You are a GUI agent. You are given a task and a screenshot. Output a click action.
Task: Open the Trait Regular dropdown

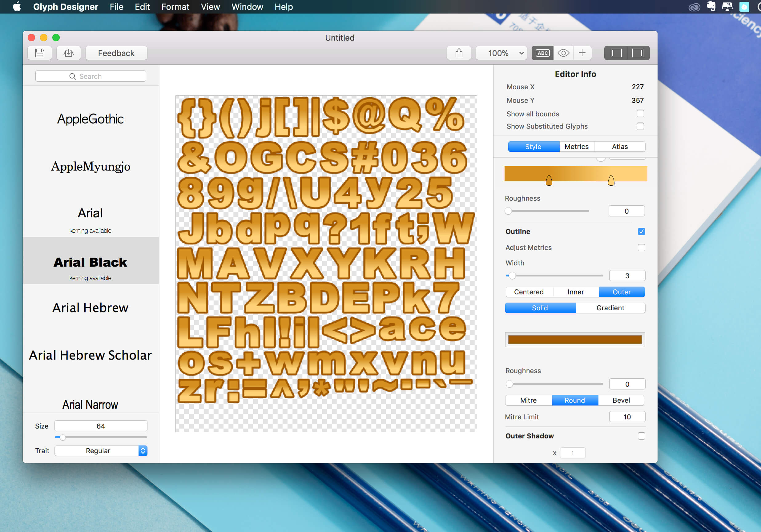[101, 451]
